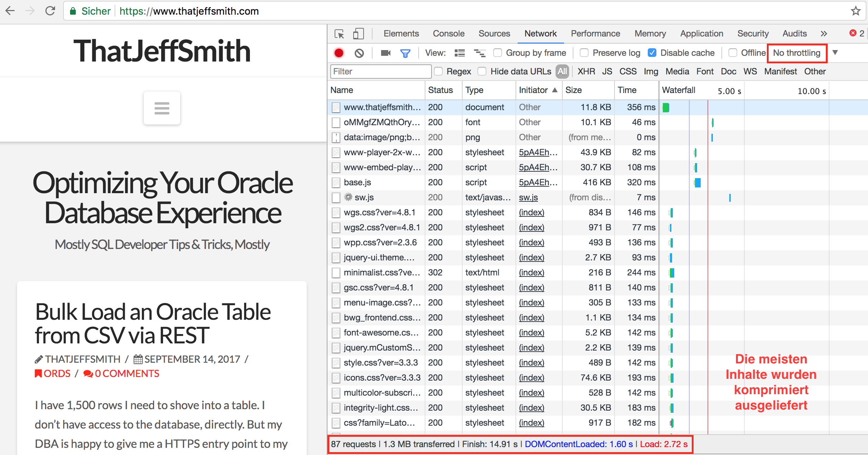Screen dimensions: 868x455
Task: Open the Audits tab
Action: pos(795,34)
